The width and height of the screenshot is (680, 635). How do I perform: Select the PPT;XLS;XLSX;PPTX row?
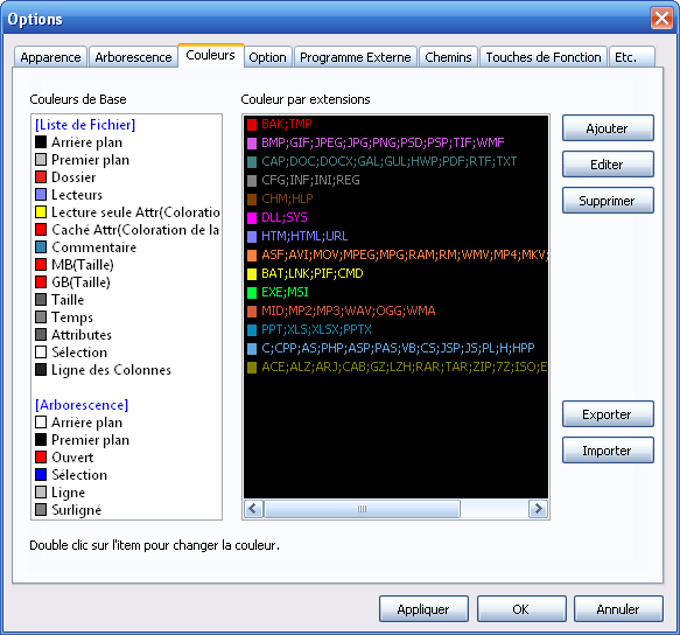pos(396,329)
